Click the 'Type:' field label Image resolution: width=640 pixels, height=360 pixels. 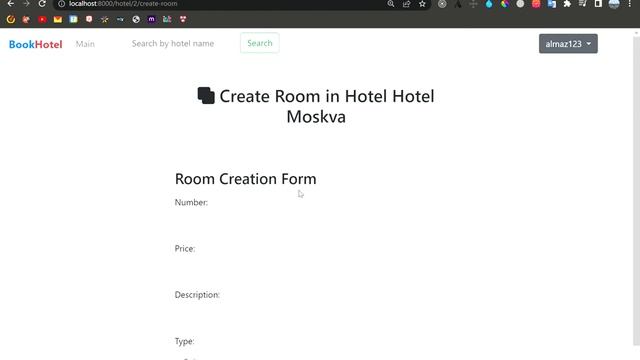[x=184, y=341]
